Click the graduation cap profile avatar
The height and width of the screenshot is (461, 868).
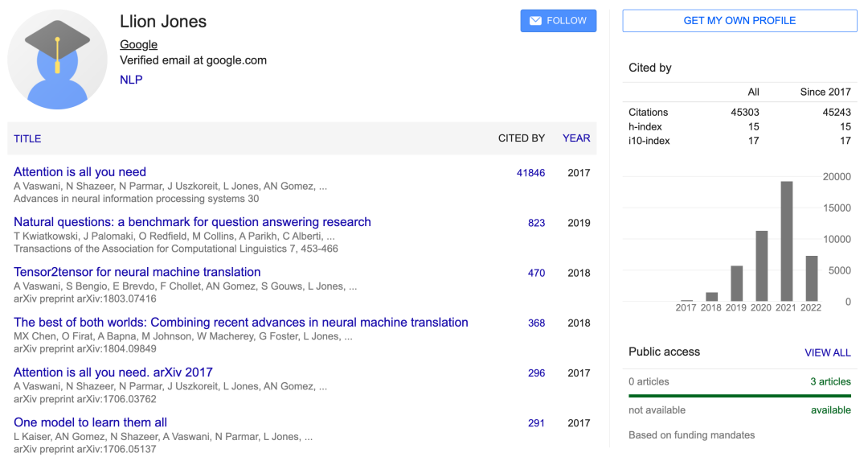point(57,60)
